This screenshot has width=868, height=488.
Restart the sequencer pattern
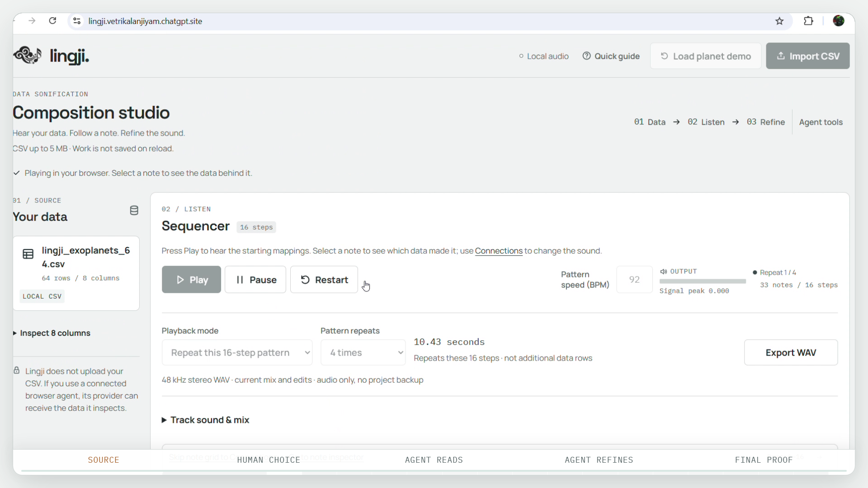point(324,280)
